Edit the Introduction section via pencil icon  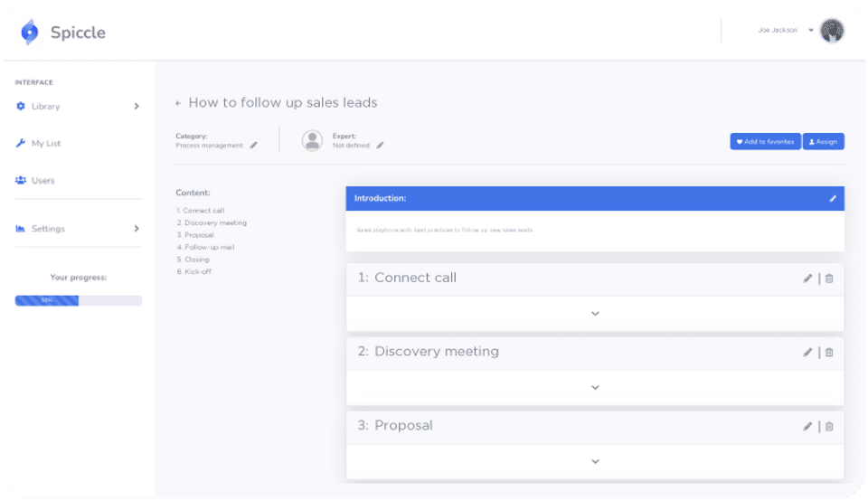coord(833,198)
